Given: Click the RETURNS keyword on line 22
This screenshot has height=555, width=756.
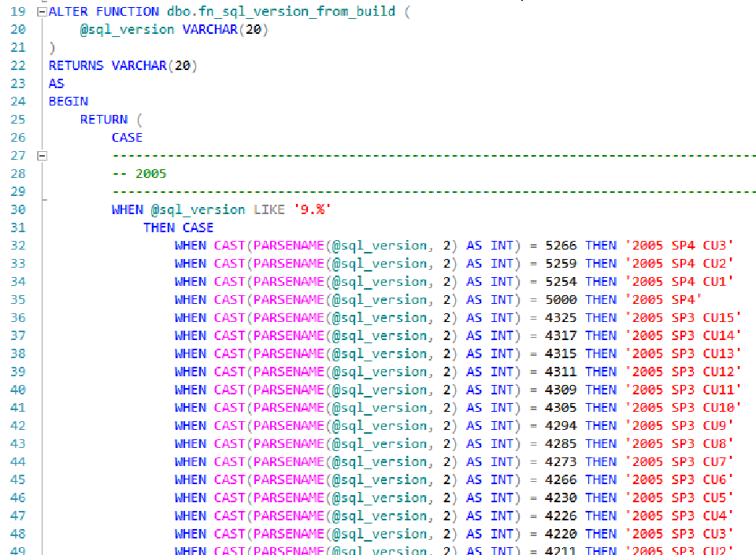Looking at the screenshot, I should point(76,65).
